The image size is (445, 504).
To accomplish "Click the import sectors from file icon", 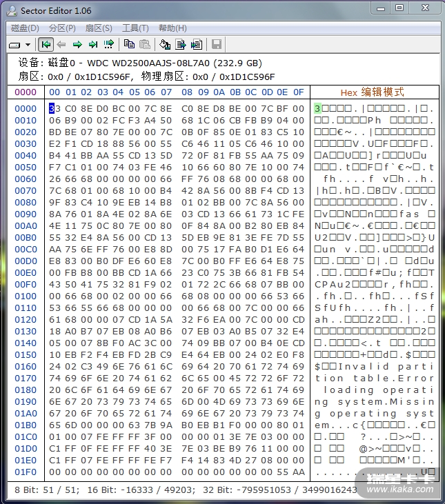I will pos(197,44).
